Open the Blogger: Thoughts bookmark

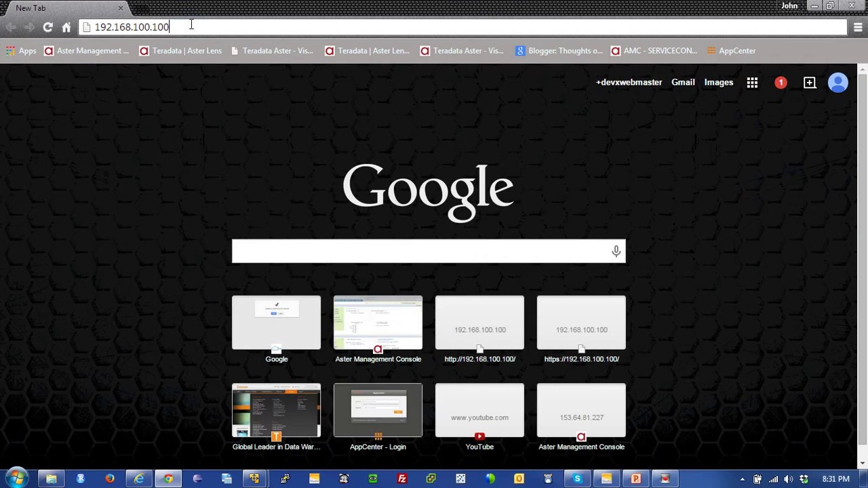tap(559, 51)
